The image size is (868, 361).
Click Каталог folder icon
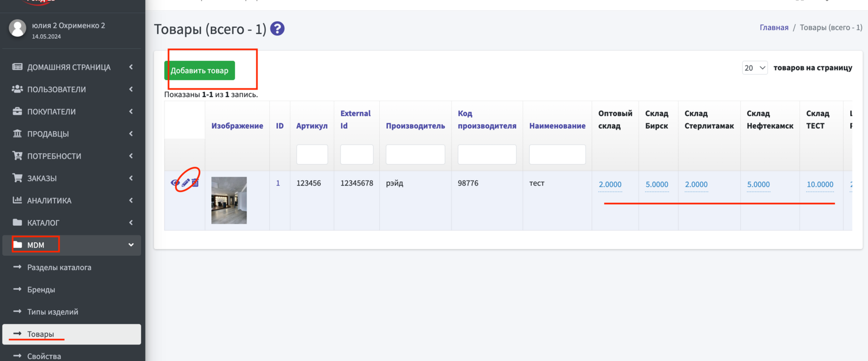pyautogui.click(x=18, y=223)
